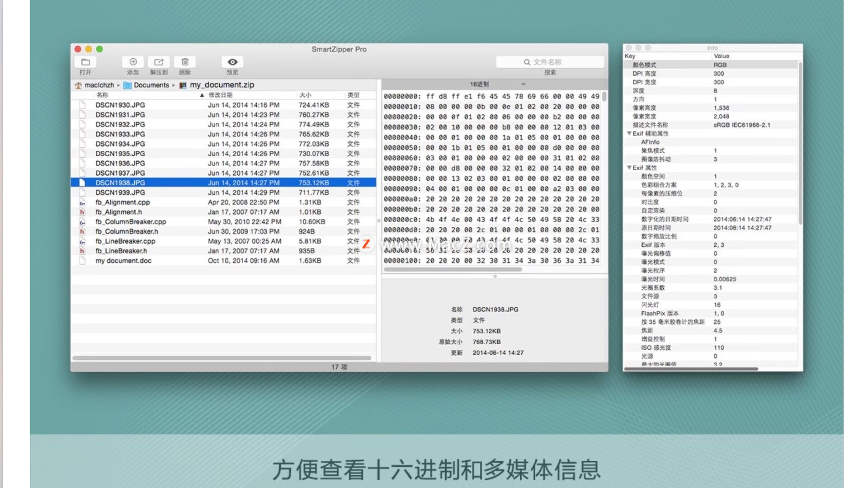Click the Open folder toolbar icon
Screen dimensions: 868x488
(x=85, y=62)
